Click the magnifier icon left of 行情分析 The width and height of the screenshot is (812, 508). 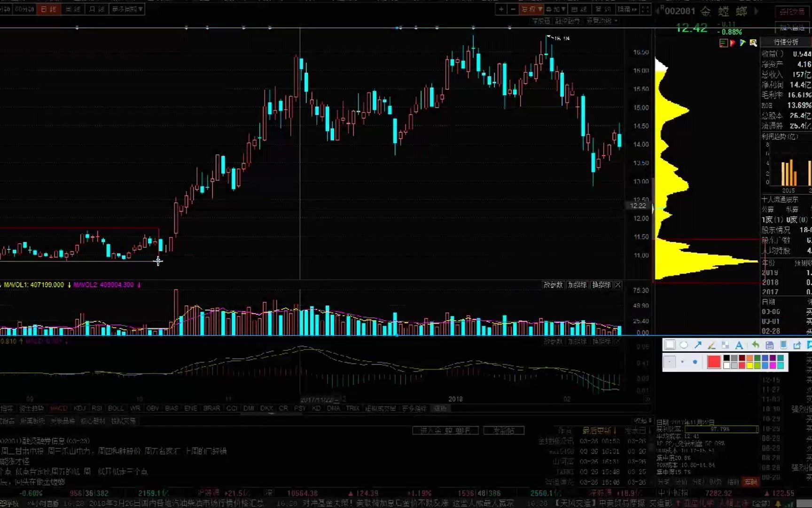pos(753,43)
